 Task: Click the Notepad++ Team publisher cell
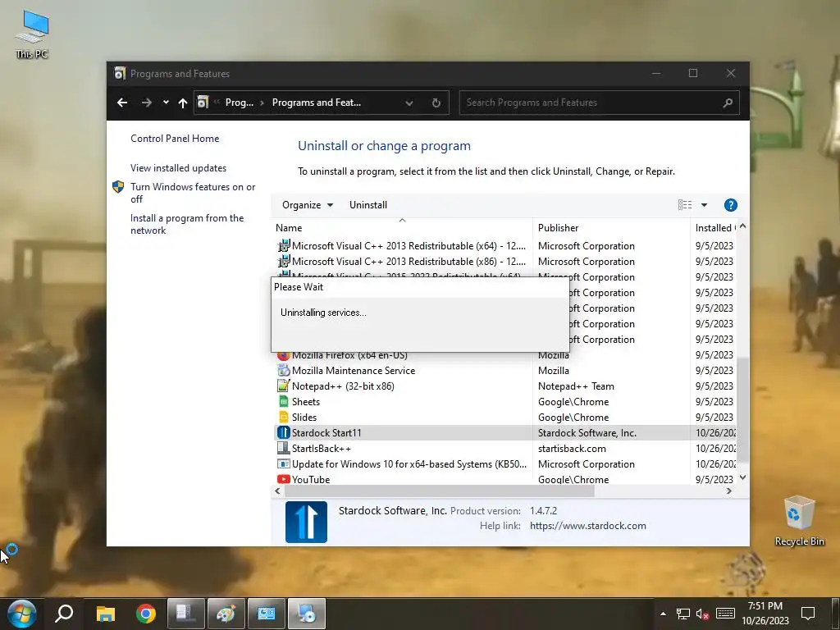(576, 386)
